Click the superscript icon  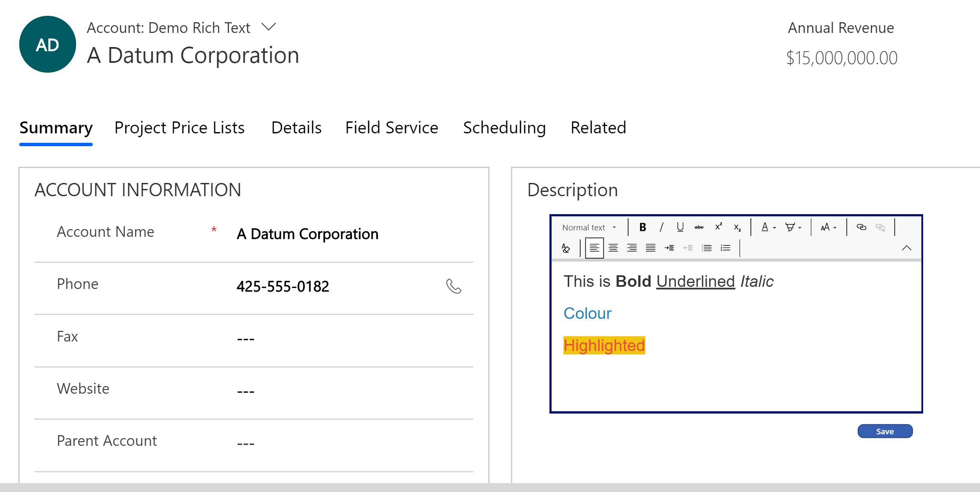(718, 227)
